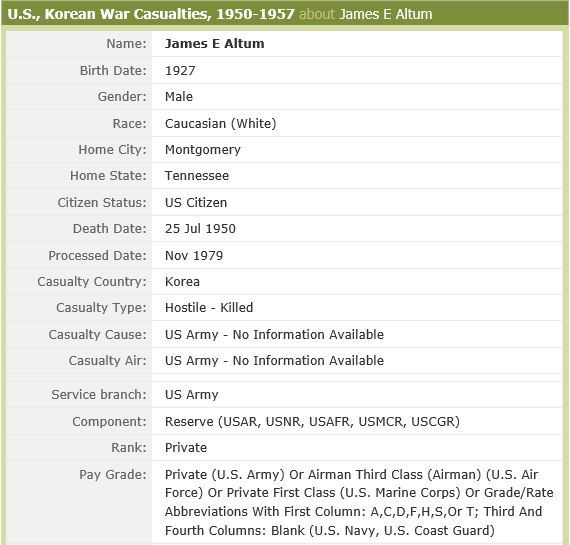Screen dimensions: 570x545
Task: Click the Component value Reserve text
Action: pyautogui.click(x=312, y=422)
